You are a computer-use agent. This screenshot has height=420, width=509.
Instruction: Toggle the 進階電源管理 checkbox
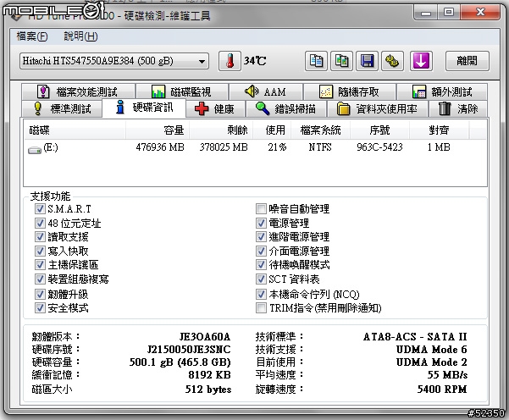click(x=261, y=236)
